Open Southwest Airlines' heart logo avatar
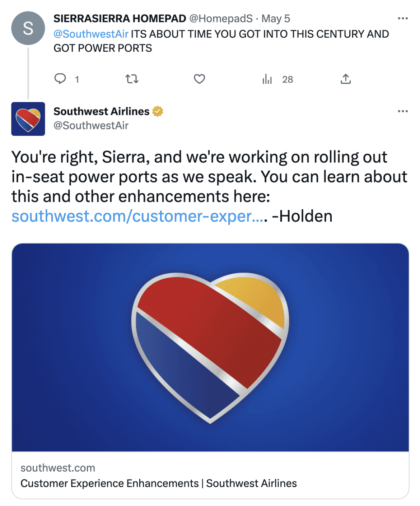The image size is (420, 506). pyautogui.click(x=28, y=119)
